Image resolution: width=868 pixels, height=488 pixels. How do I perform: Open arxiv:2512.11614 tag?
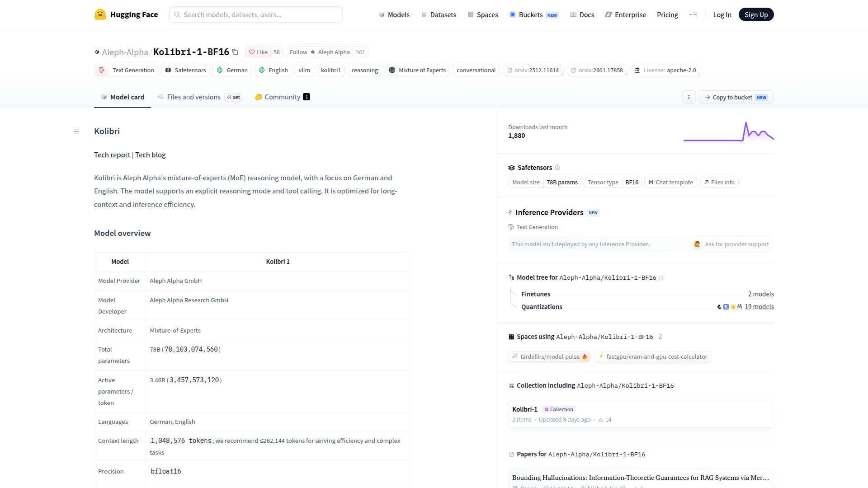(x=533, y=70)
